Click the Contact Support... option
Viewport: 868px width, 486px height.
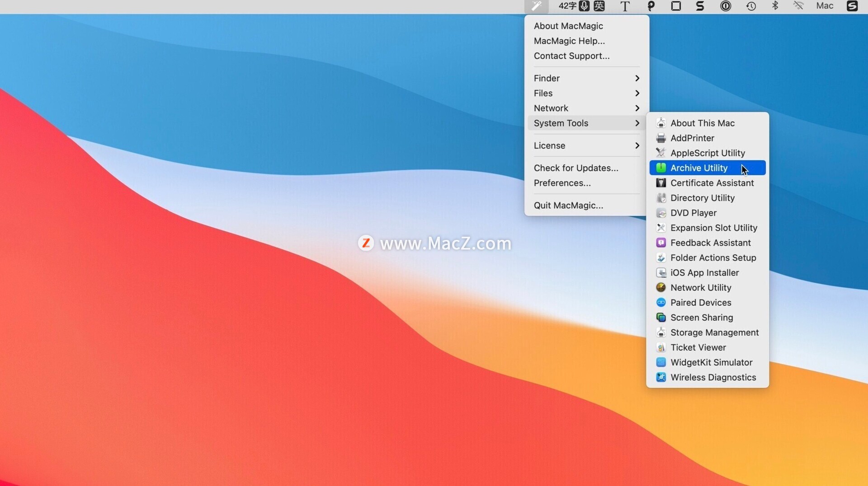571,56
